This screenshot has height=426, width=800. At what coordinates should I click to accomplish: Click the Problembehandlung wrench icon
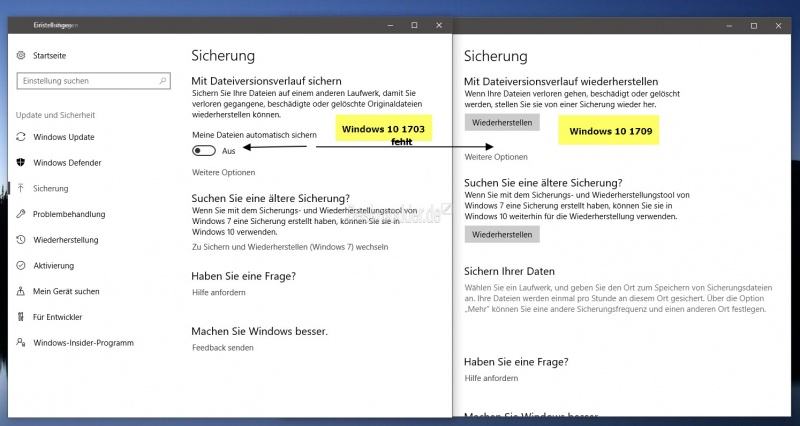point(21,214)
